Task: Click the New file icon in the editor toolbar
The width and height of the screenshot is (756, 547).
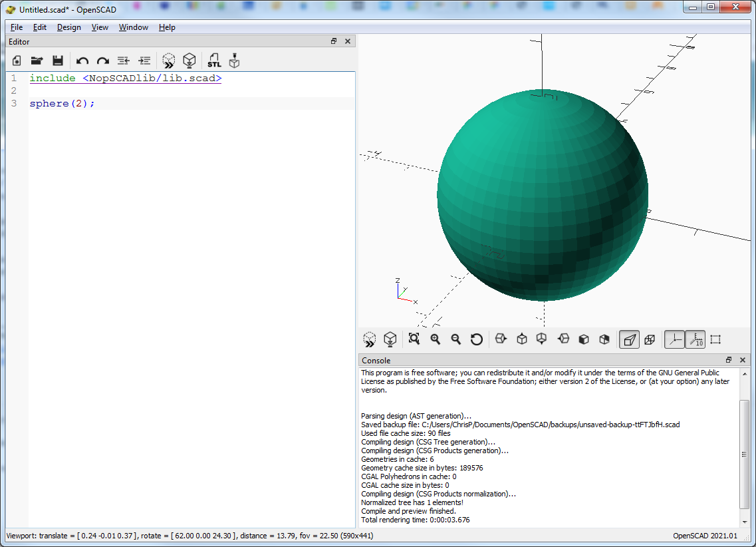Action: coord(17,61)
